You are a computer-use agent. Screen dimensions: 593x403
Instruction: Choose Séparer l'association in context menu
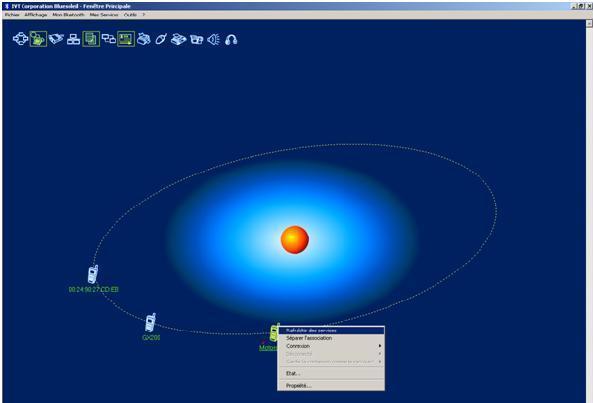tap(331, 338)
